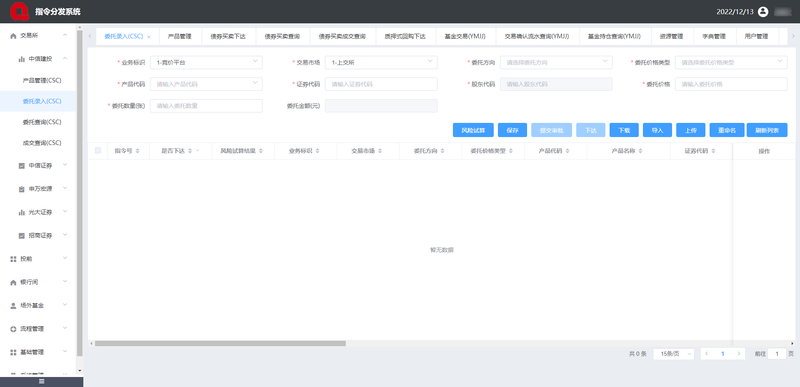Screen dimensions: 800x387
Task: Click the red system logo icon
Action: (19, 11)
